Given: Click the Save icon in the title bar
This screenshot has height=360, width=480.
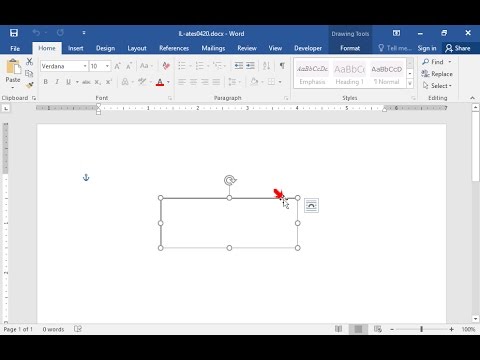Looking at the screenshot, I should 14,33.
